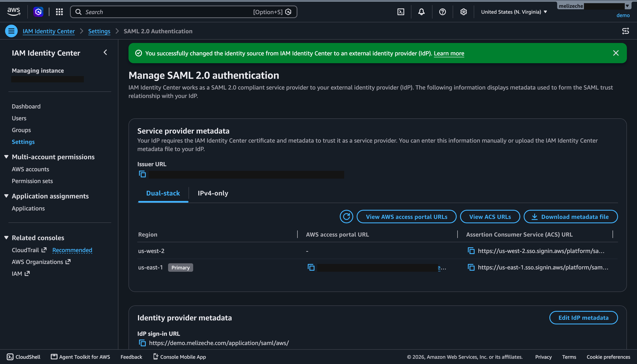This screenshot has width=637, height=364.
Task: Open the Amazon Q purple hexagon icon
Action: (x=38, y=12)
